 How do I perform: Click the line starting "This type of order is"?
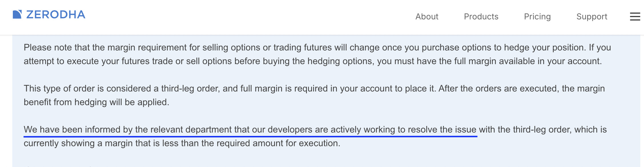(314, 89)
